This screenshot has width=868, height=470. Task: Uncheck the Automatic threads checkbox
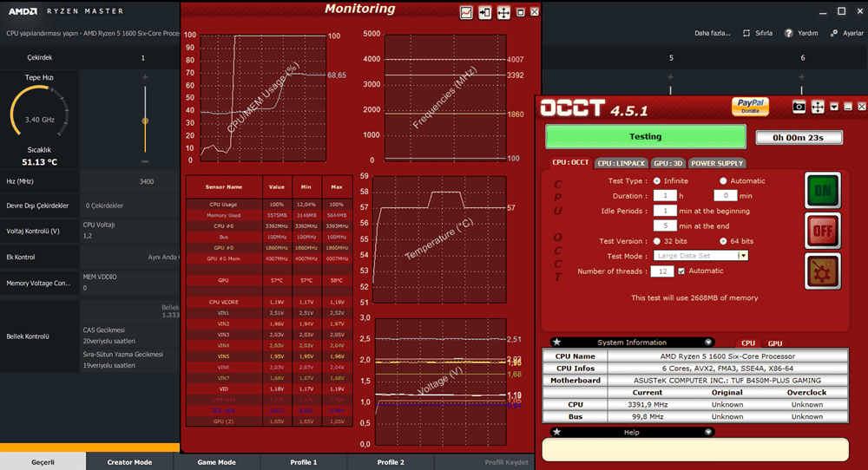point(681,271)
